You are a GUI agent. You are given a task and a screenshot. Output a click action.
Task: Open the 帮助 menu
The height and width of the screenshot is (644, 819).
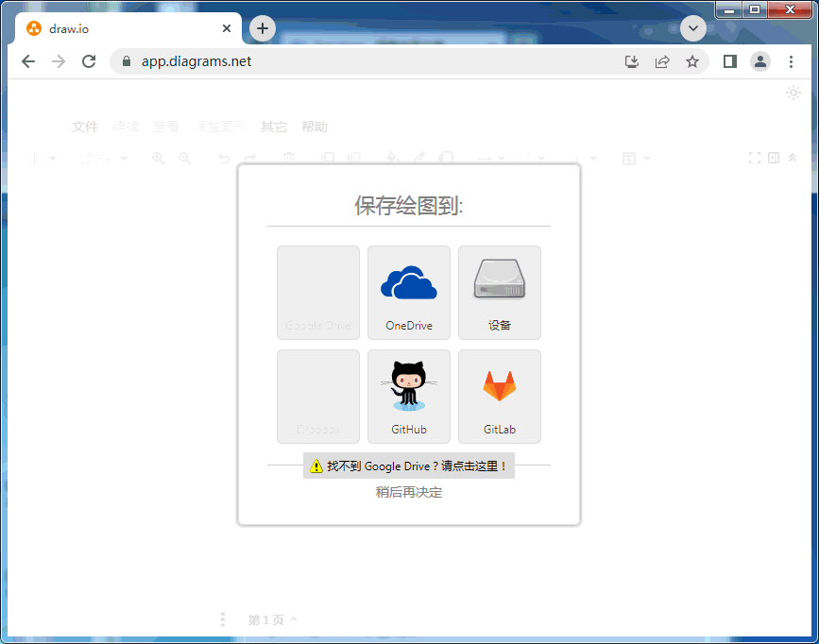pyautogui.click(x=315, y=127)
